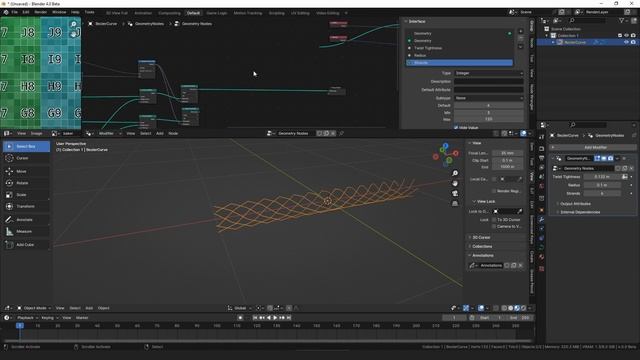This screenshot has width=640, height=360.
Task: Expand the Internal Dependencies section
Action: click(579, 212)
